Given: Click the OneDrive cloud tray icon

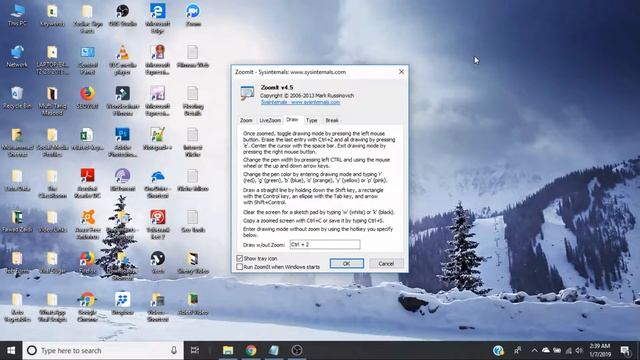Looking at the screenshot, I should click(546, 351).
